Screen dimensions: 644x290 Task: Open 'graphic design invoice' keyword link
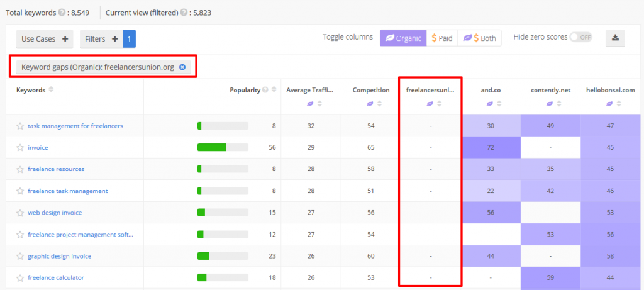pyautogui.click(x=60, y=256)
